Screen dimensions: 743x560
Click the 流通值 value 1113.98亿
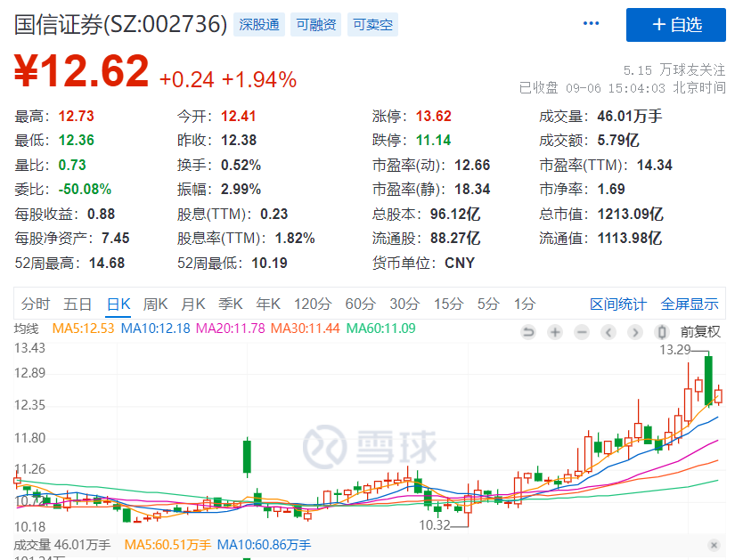point(630,238)
